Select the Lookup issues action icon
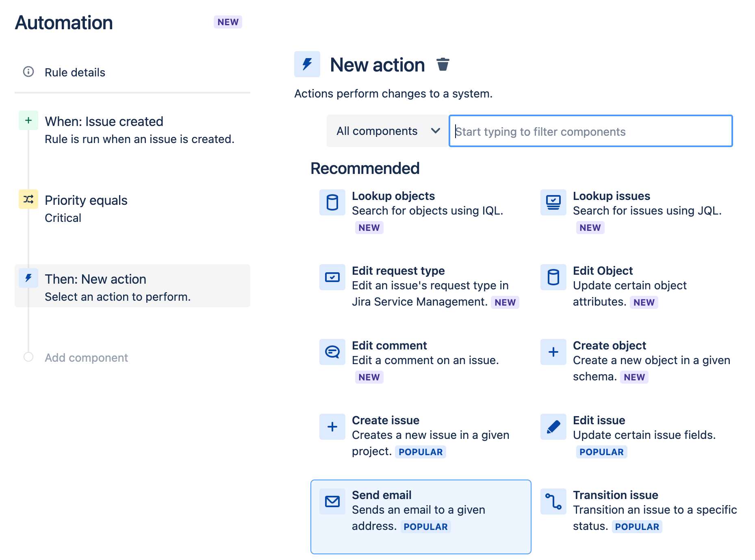Image resolution: width=755 pixels, height=560 pixels. click(x=553, y=203)
